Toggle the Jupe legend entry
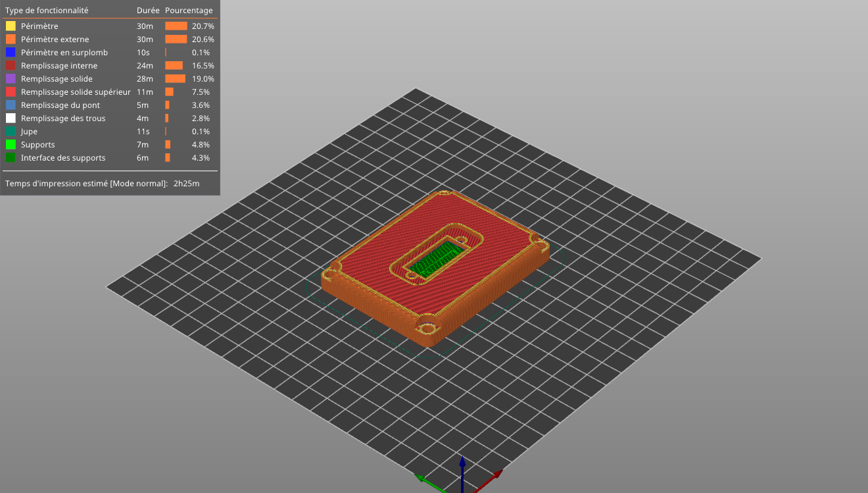 tap(29, 132)
